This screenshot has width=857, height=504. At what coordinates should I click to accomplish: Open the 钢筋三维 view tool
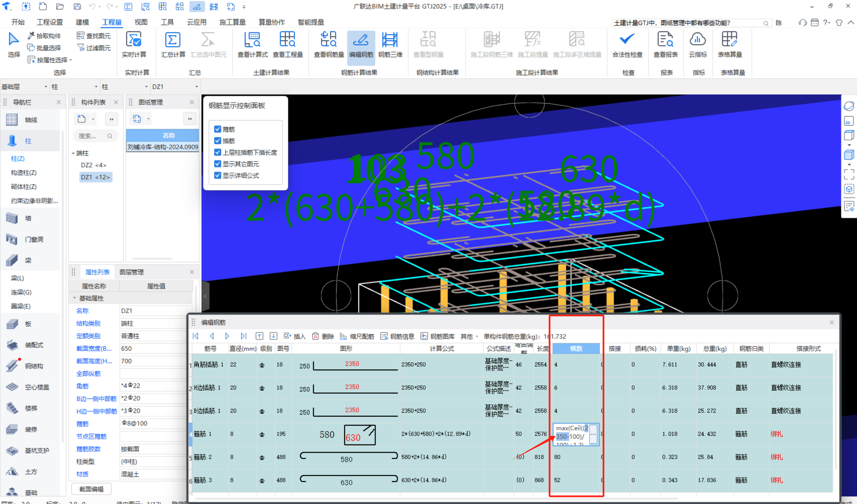tap(390, 45)
